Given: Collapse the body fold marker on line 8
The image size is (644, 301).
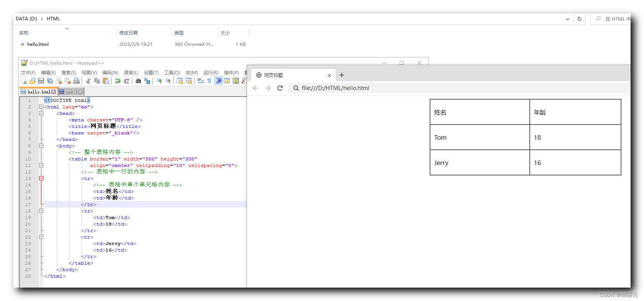Looking at the screenshot, I should tap(41, 146).
